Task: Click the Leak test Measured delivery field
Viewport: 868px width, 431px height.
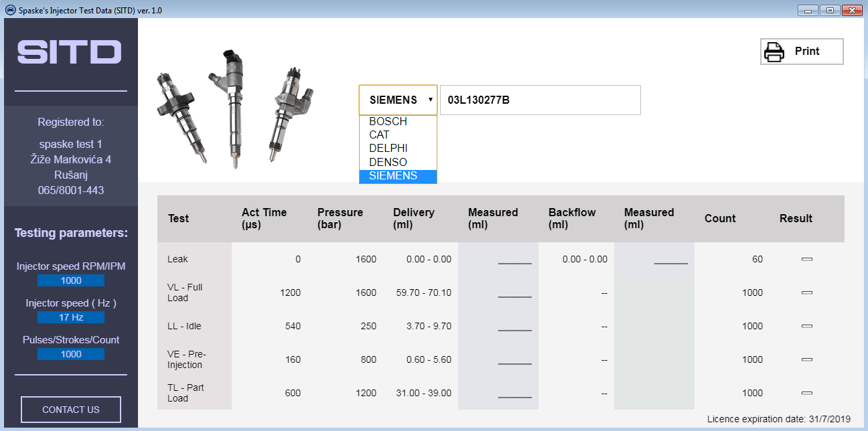Action: (x=514, y=260)
